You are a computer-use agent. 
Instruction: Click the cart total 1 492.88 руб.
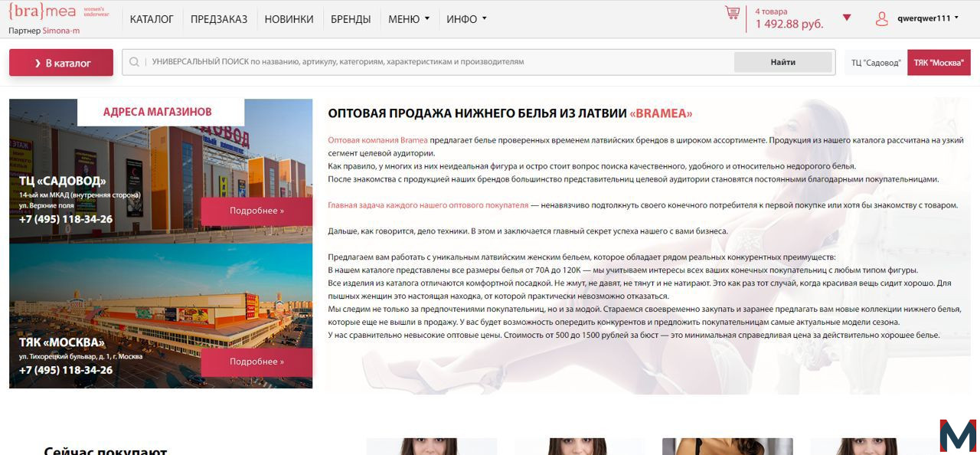pos(789,24)
